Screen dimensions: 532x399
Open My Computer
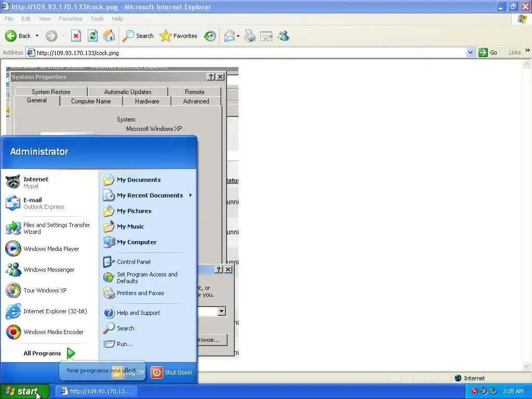pos(148,242)
